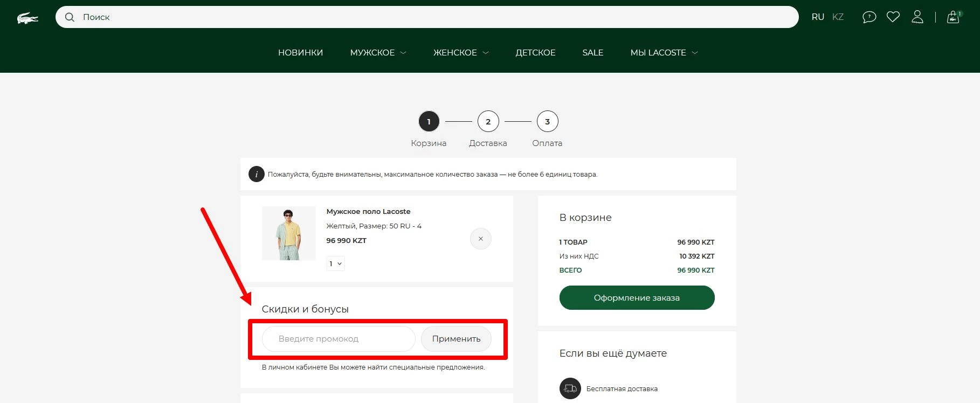Click the Введите промокод input field
Viewport: 980px width, 403px height.
click(338, 339)
